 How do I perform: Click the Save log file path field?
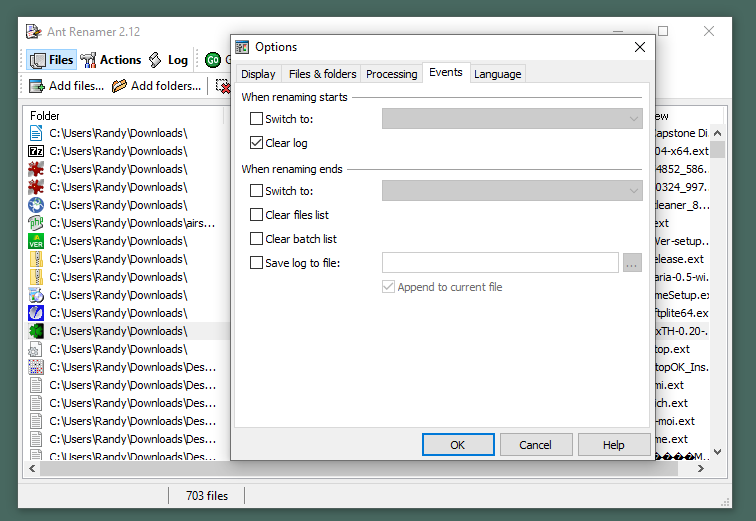pyautogui.click(x=500, y=263)
